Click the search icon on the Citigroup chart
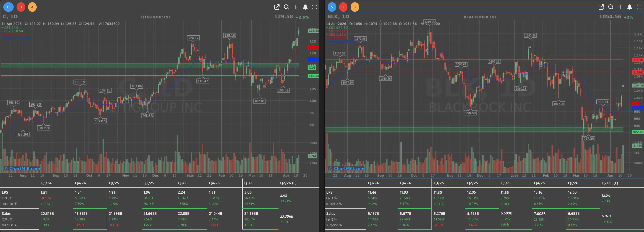Image resolution: width=644 pixels, height=232 pixels. coord(286,7)
